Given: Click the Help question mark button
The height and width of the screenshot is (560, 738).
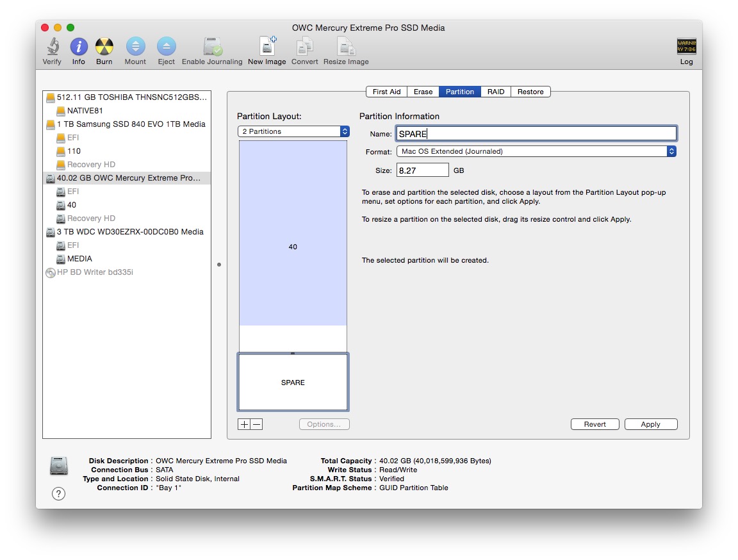Looking at the screenshot, I should point(58,493).
